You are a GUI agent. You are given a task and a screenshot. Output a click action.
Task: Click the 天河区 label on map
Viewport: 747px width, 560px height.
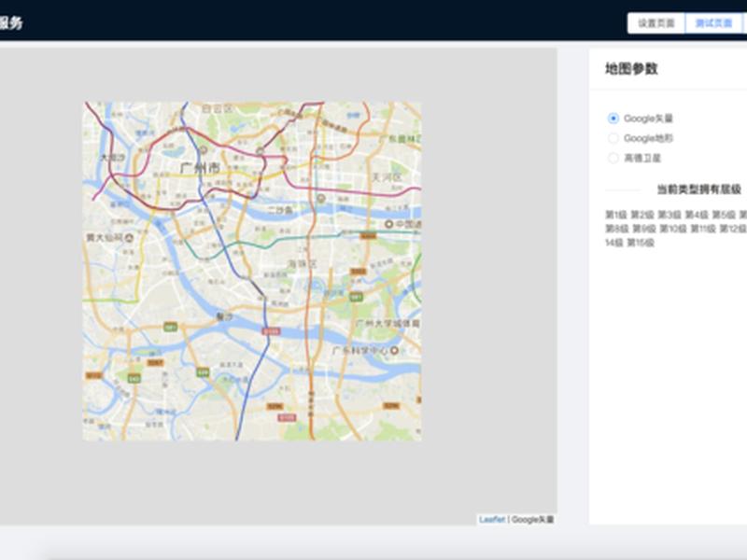387,177
